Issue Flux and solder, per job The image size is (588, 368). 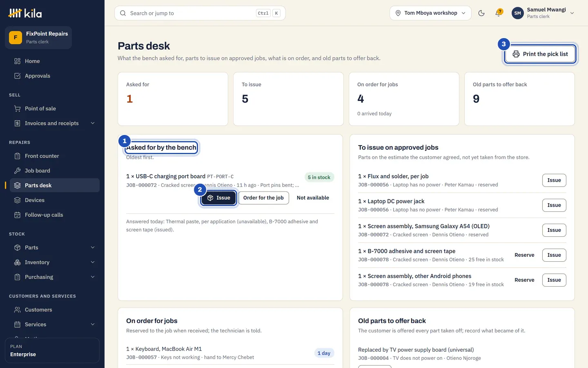pos(554,180)
